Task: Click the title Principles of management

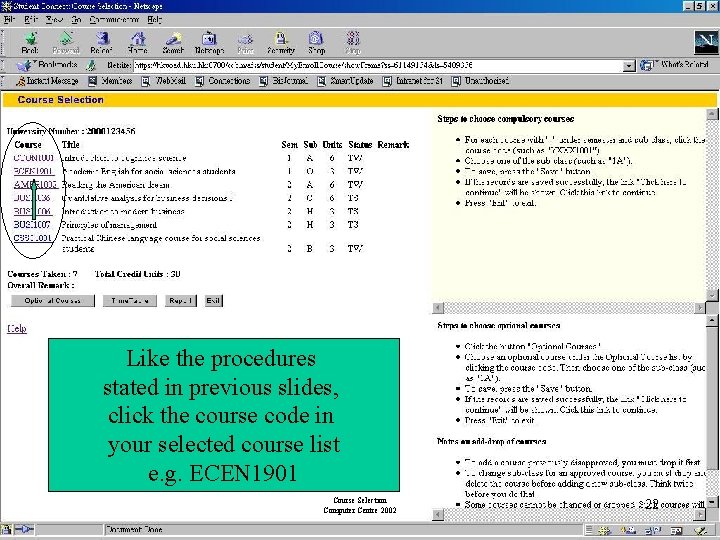Action: pos(109,225)
